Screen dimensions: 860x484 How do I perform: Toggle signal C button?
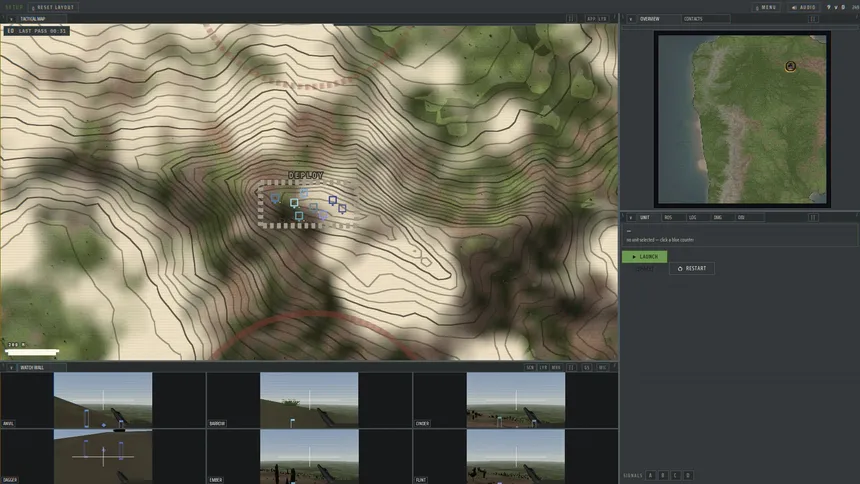(675, 475)
